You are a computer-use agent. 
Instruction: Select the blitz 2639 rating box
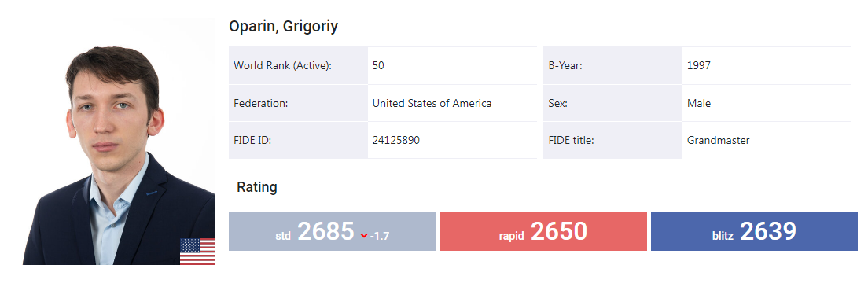point(754,232)
